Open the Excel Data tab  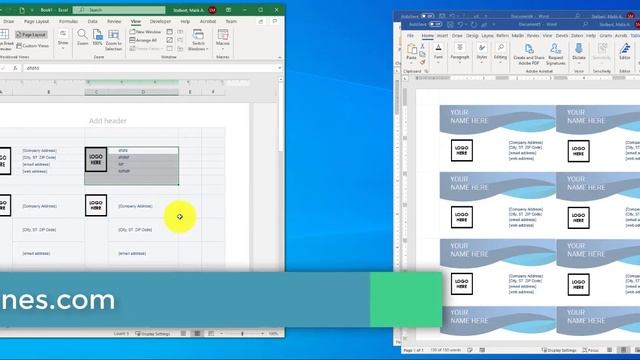[x=93, y=21]
